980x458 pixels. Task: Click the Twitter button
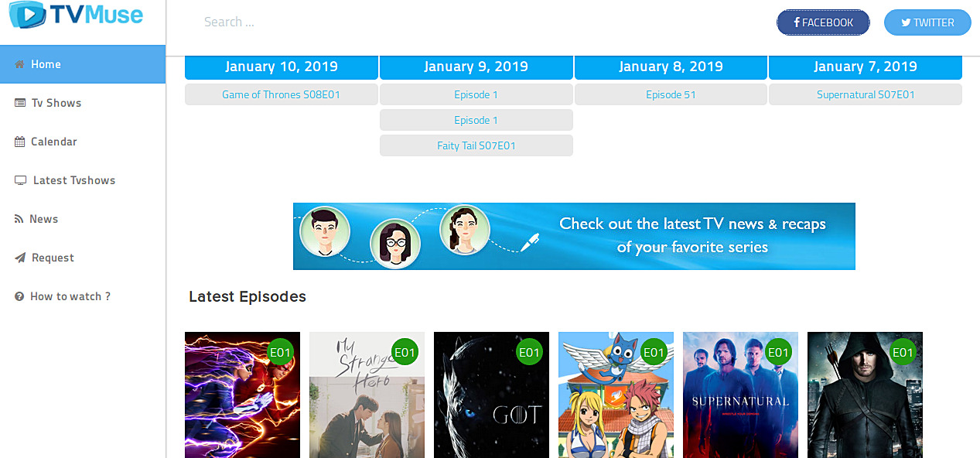point(927,22)
